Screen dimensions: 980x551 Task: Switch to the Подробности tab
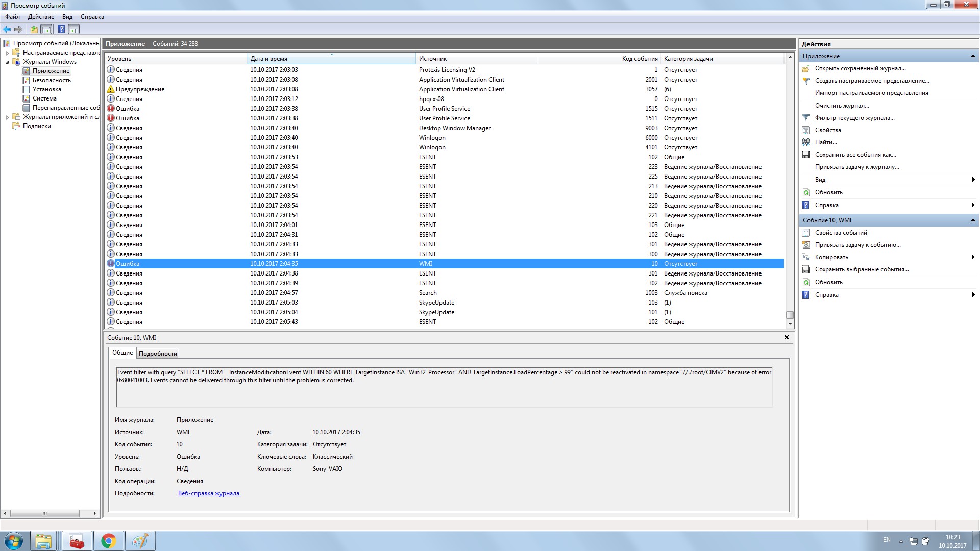[x=158, y=353]
